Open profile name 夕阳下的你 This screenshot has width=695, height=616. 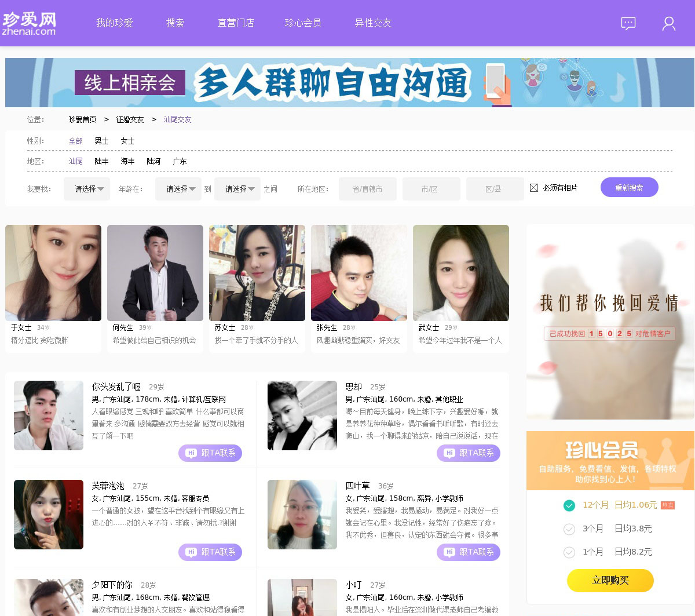[x=112, y=585]
